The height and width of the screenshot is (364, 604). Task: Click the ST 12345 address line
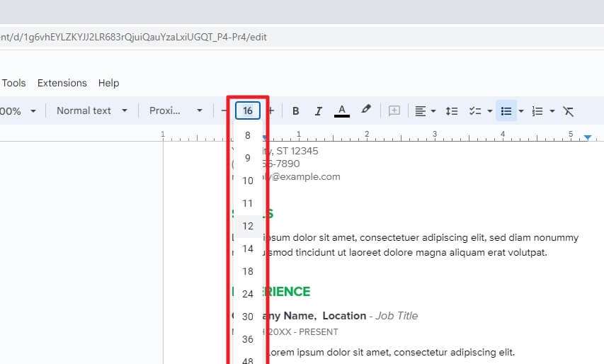[275, 151]
